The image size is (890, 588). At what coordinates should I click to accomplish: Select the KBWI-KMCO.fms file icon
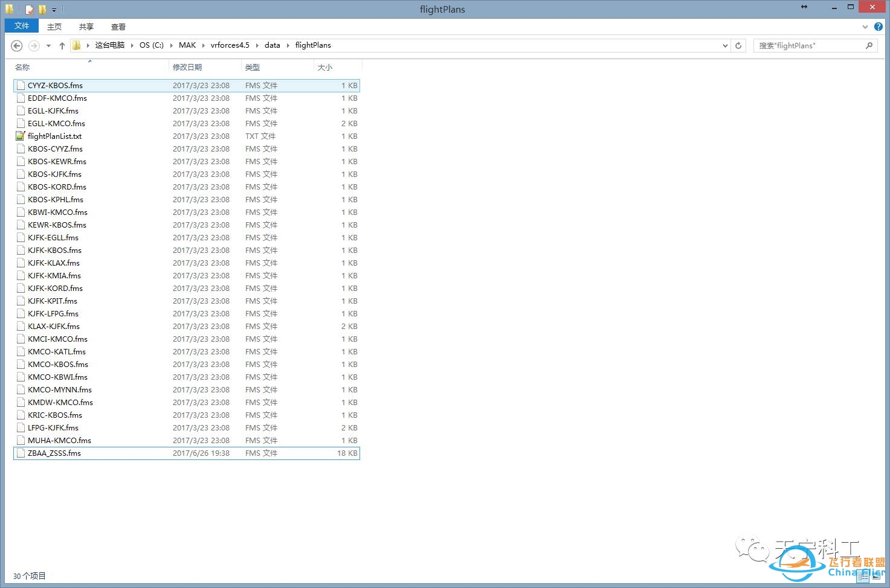21,213
